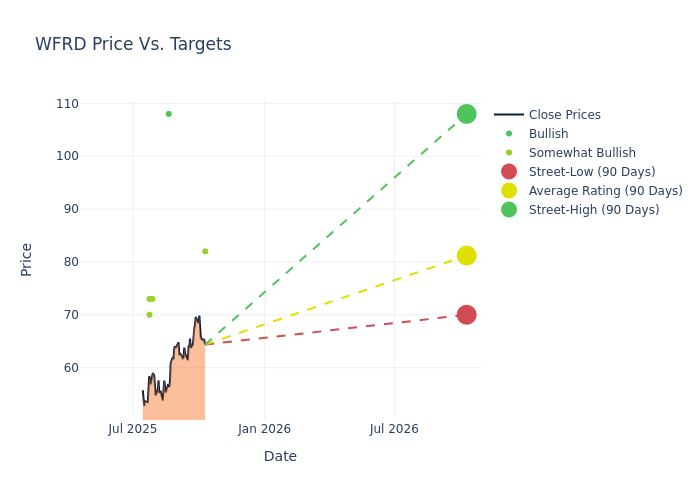700x500 pixels.
Task: Click the Somewhat Bullish dot at price 70
Action: (149, 315)
